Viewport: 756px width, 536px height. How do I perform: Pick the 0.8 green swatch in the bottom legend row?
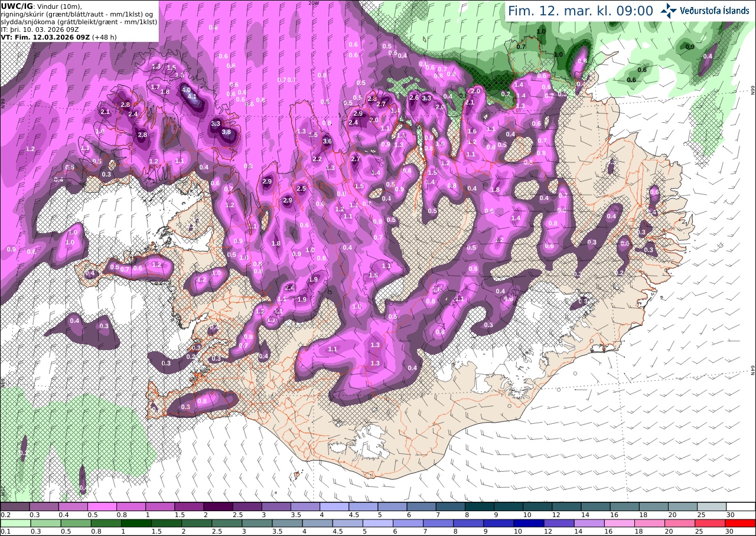(x=106, y=523)
